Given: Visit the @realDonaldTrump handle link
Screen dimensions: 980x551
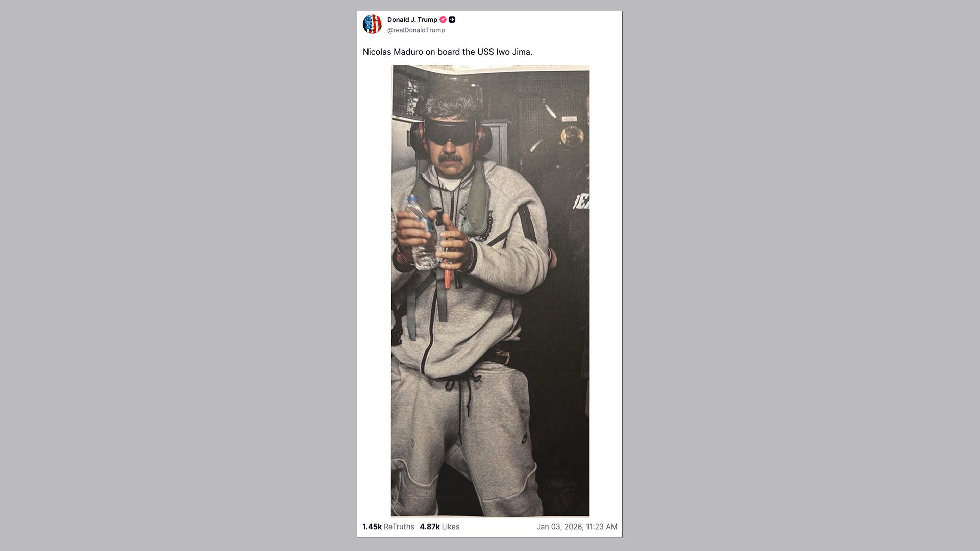Looking at the screenshot, I should [416, 30].
